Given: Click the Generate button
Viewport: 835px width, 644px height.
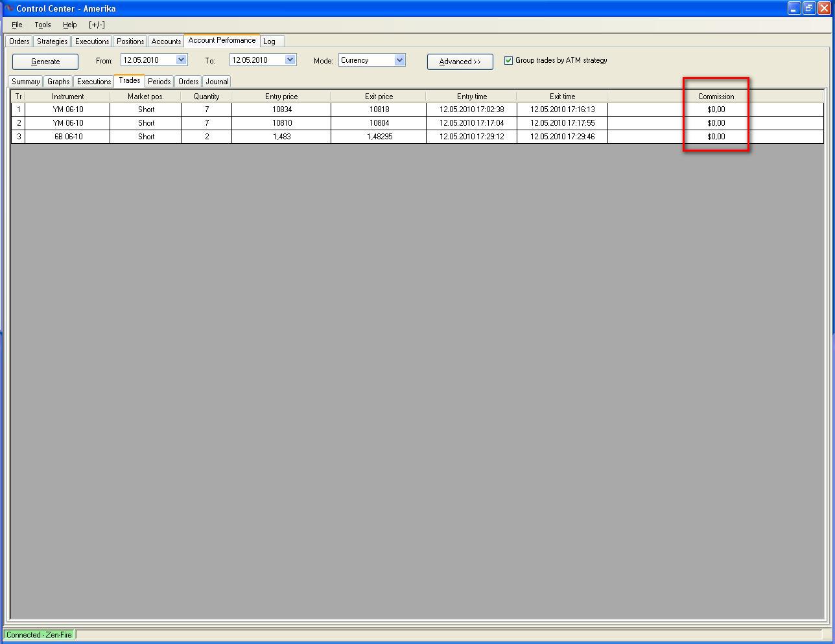Looking at the screenshot, I should pos(45,62).
